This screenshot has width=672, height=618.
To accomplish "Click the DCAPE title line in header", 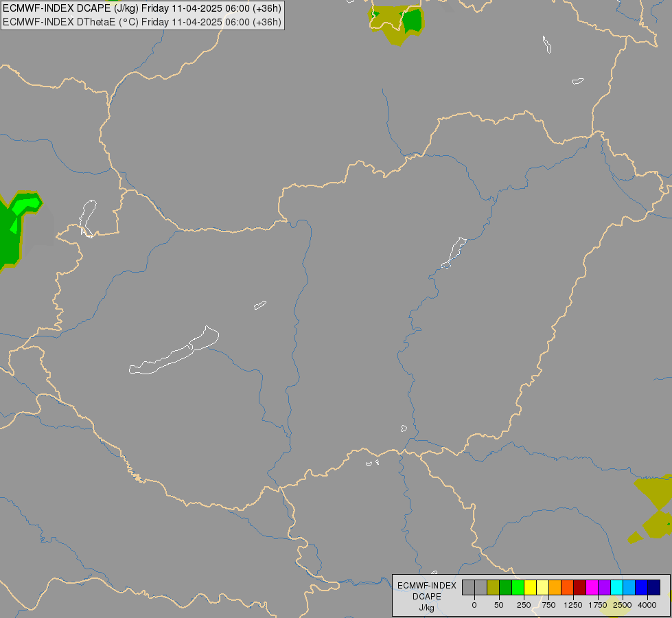I will pos(142,8).
